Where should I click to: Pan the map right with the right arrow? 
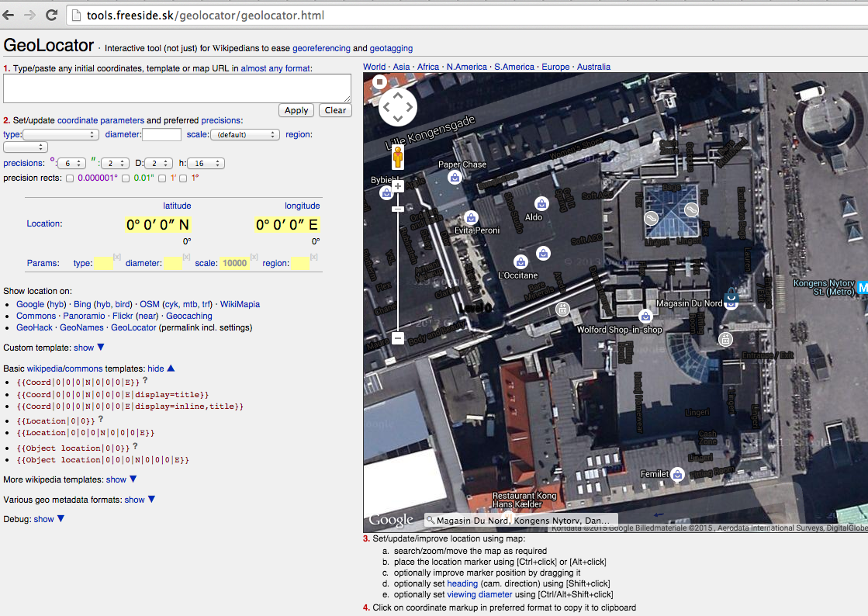tap(410, 107)
